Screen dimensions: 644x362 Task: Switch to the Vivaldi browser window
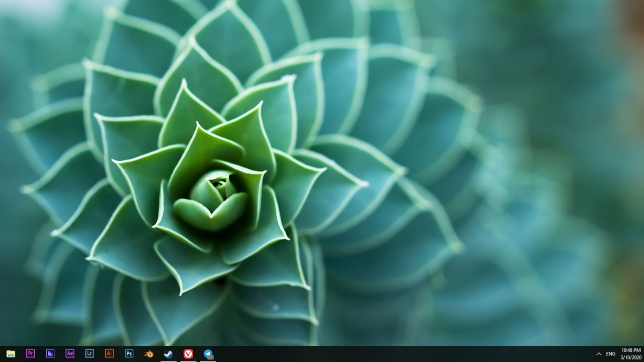[x=188, y=353]
